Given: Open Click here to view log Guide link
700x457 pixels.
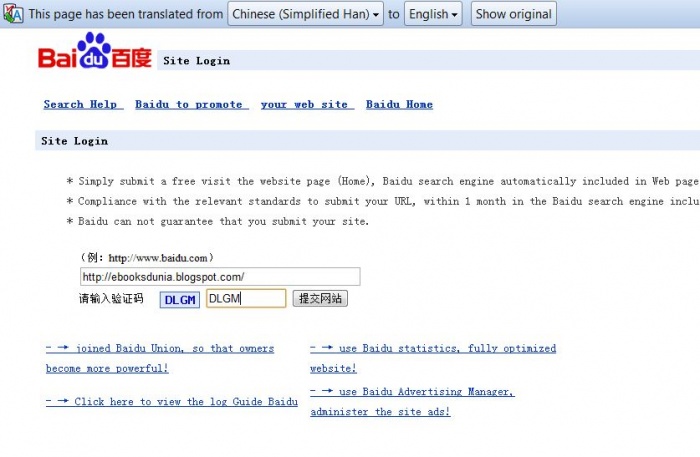Looking at the screenshot, I should (172, 402).
